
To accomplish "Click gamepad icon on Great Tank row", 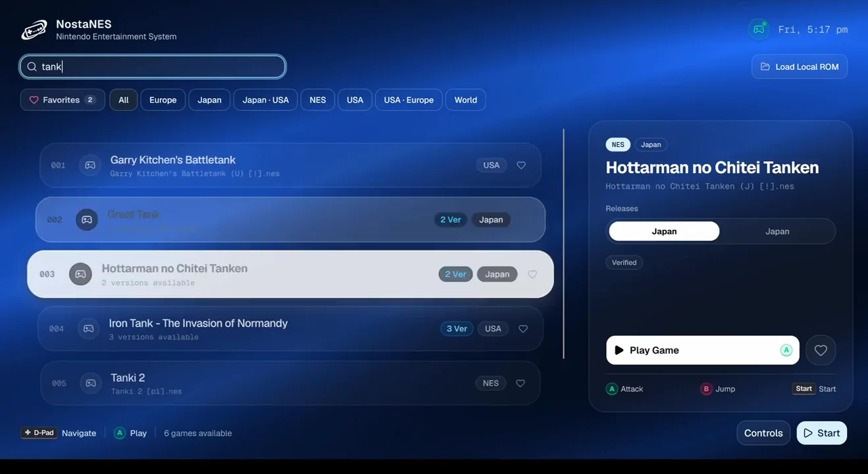I will pyautogui.click(x=87, y=219).
